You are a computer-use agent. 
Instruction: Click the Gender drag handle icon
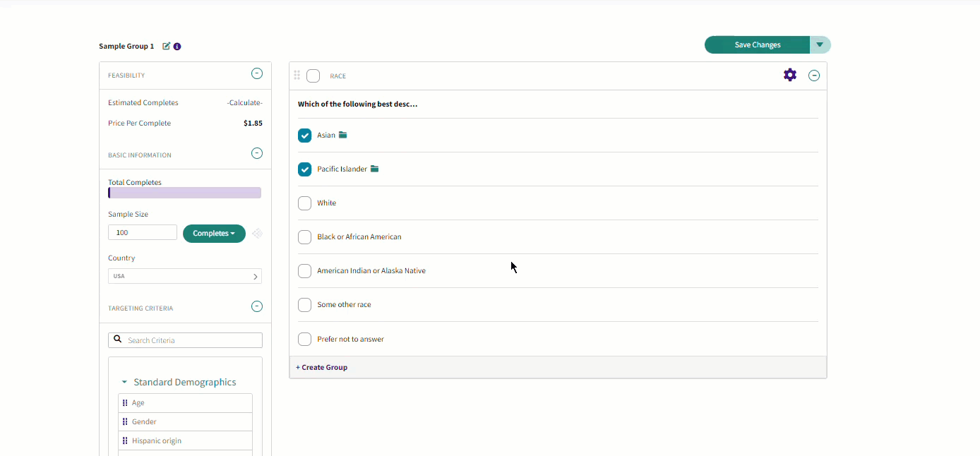pyautogui.click(x=125, y=422)
